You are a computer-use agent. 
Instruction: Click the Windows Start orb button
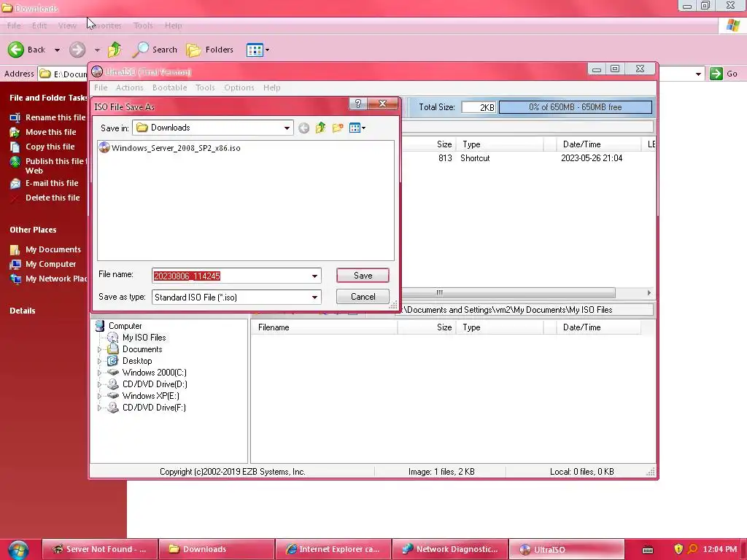18,549
